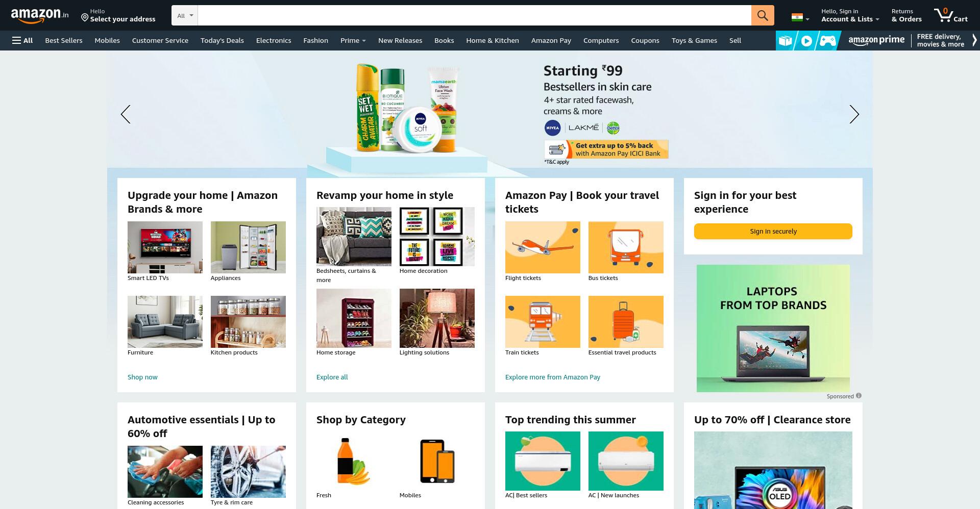The image size is (980, 509).
Task: Go to Amazon Pay nav item
Action: click(x=551, y=40)
